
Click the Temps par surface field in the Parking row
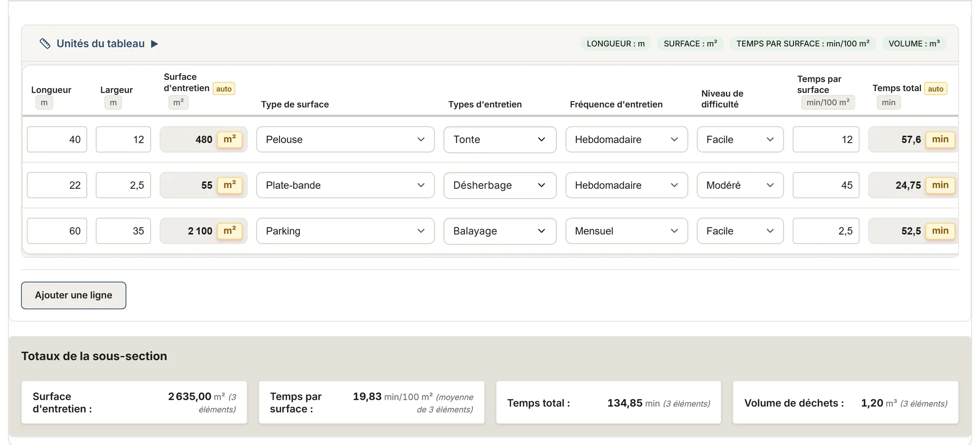(x=826, y=231)
